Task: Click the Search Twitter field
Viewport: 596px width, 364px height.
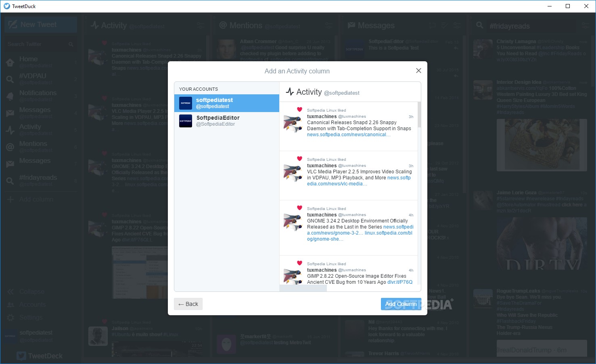Action: [x=40, y=44]
